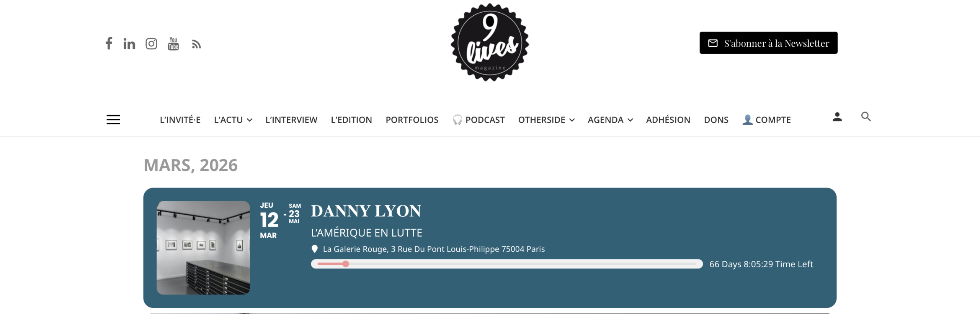980x314 pixels.
Task: Expand the OTHERSIDE dropdown menu
Action: tap(546, 120)
